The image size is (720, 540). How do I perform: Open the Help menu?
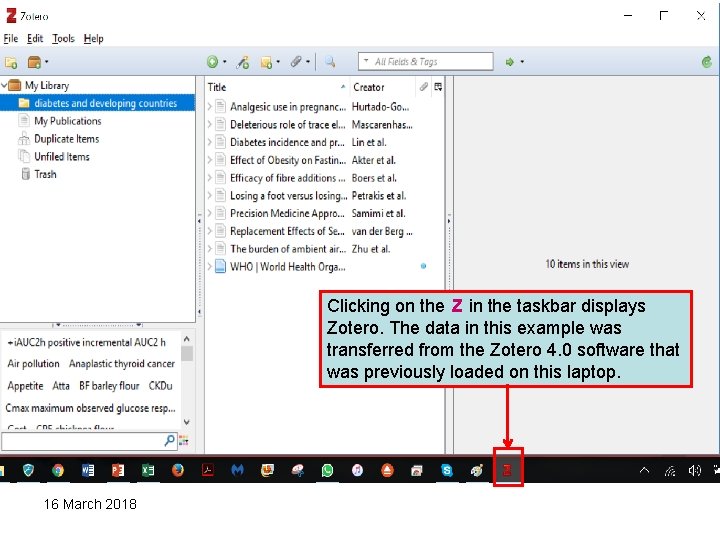coord(93,39)
